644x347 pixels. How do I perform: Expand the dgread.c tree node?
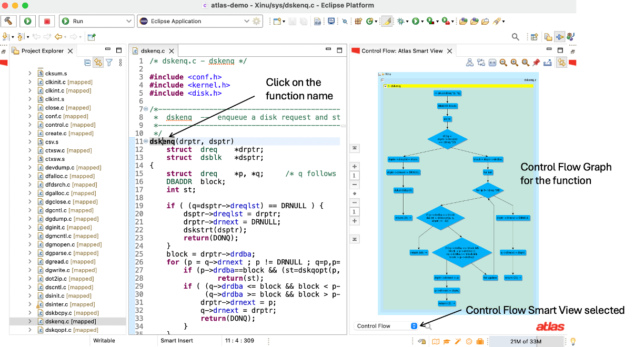click(x=30, y=261)
